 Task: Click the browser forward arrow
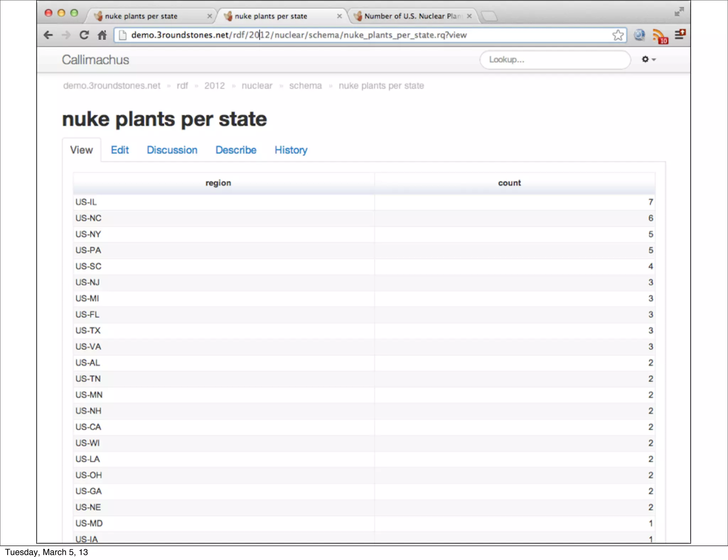pos(66,35)
